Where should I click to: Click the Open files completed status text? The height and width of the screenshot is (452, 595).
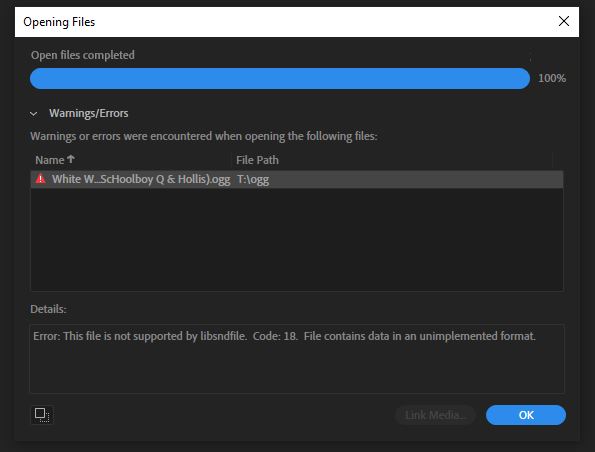pos(83,55)
